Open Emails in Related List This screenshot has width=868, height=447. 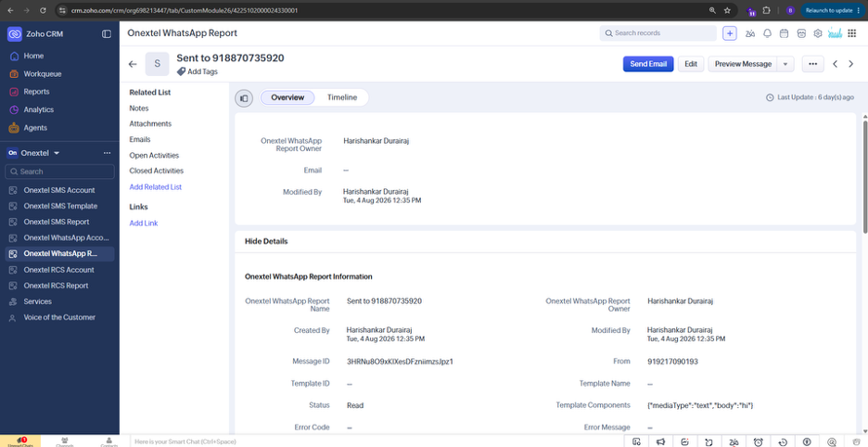tap(140, 140)
